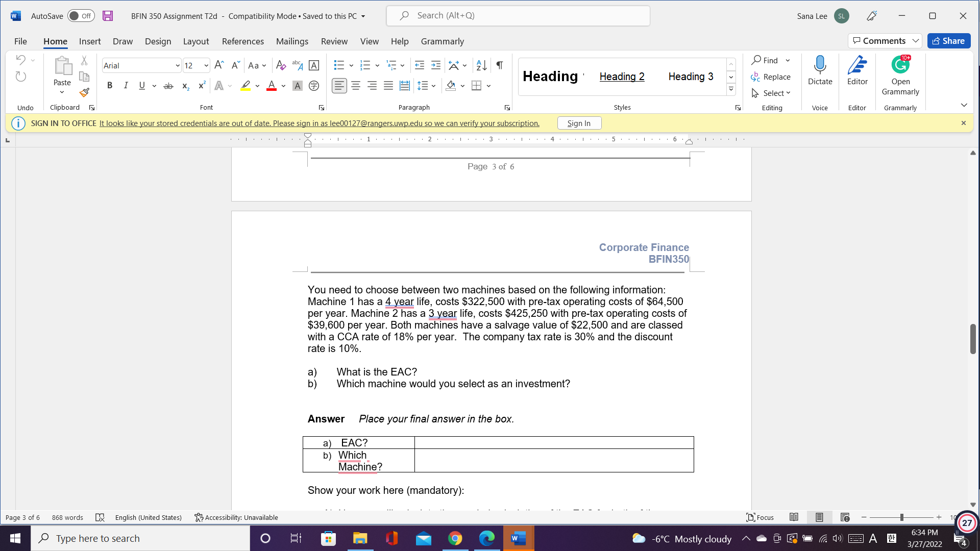Image resolution: width=980 pixels, height=551 pixels.
Task: Open the Mailings ribbon tab
Action: point(292,41)
